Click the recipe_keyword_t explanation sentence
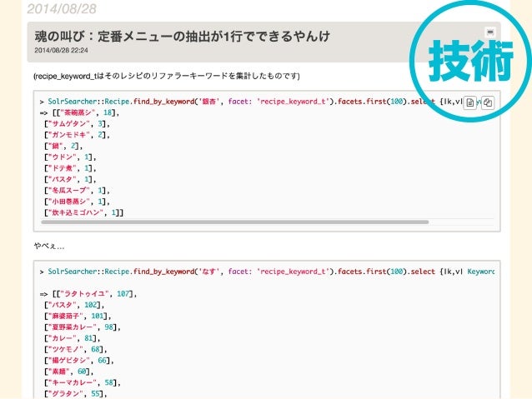Screen dimensions: 532x399 click(167, 76)
